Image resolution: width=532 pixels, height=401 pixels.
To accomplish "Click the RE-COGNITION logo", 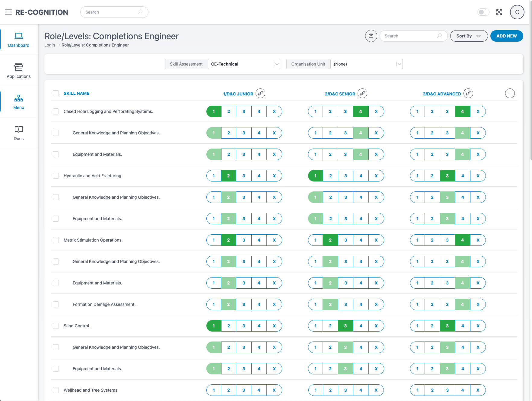I will click(x=42, y=12).
